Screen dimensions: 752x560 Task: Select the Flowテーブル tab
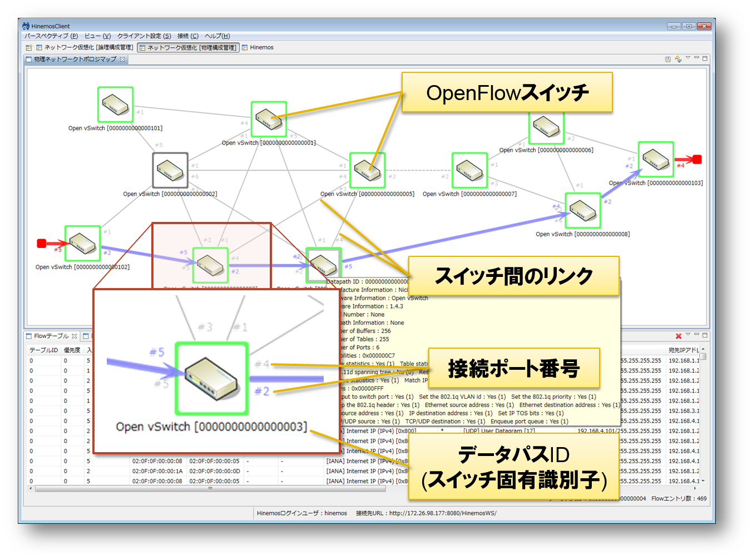click(51, 336)
